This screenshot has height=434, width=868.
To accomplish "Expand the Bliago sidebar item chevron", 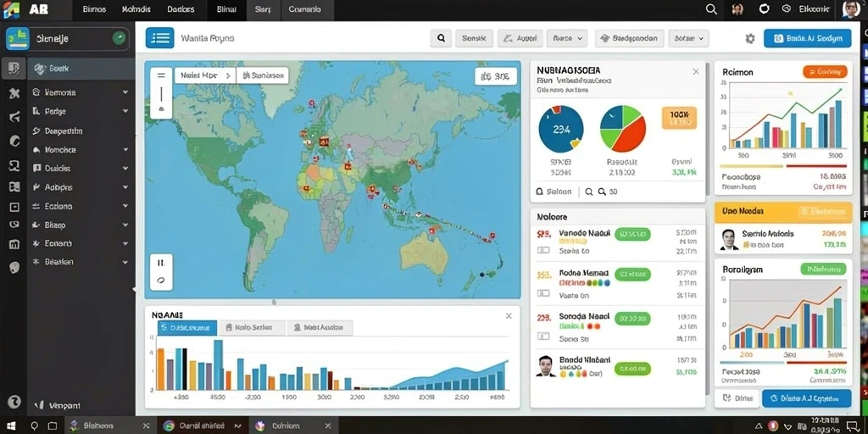I will click(125, 225).
